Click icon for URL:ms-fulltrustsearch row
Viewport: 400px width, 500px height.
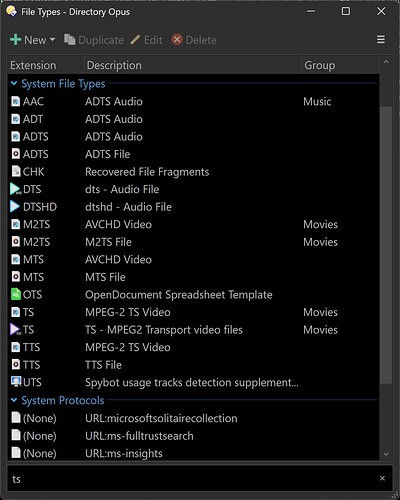16,435
